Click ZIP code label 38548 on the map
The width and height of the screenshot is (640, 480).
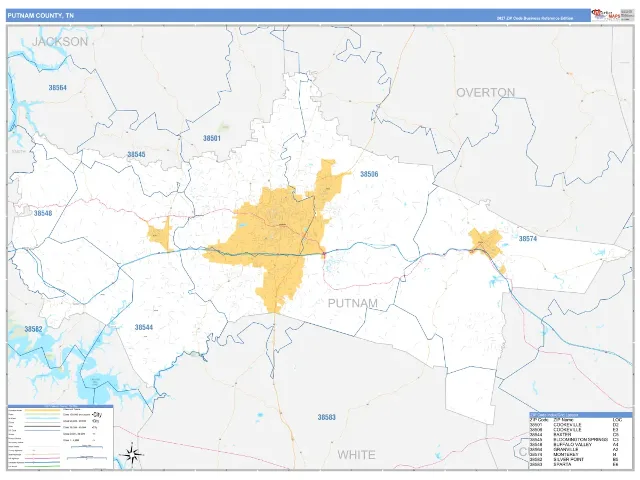(x=43, y=213)
